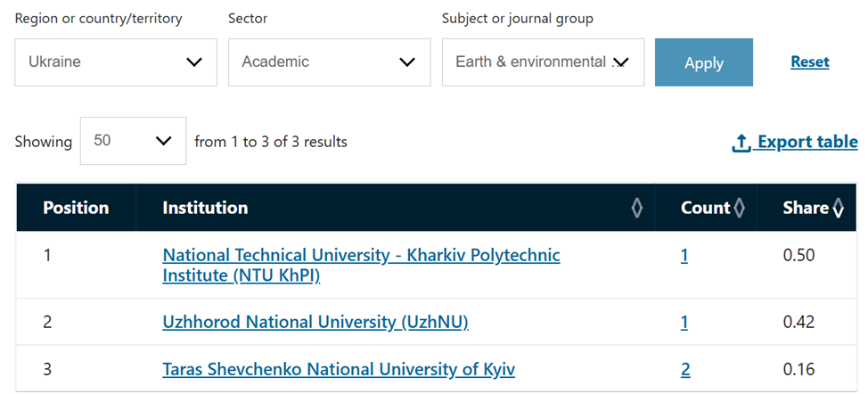Screen dimensions: 868x394
Task: Click the Share column header text
Action: 806,208
